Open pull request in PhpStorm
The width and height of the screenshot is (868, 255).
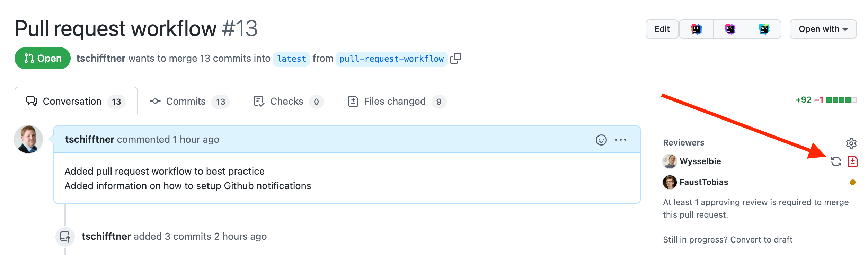click(x=730, y=29)
